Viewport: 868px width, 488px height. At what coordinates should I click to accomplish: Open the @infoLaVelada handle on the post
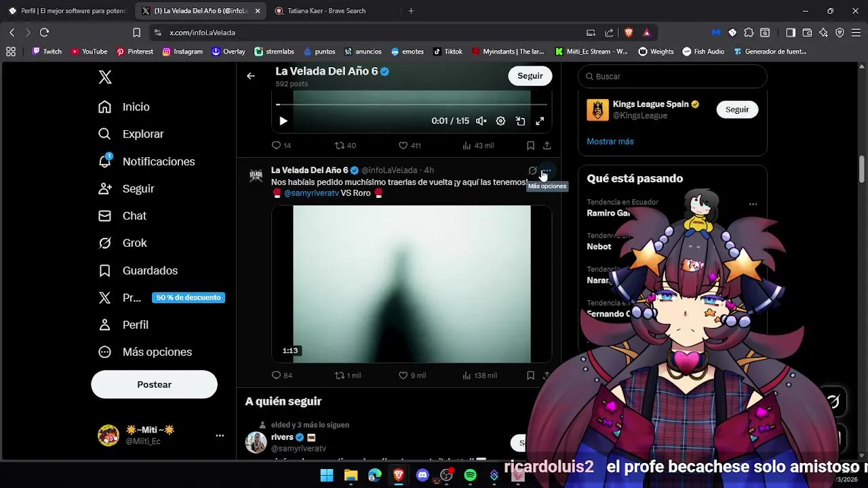(389, 170)
